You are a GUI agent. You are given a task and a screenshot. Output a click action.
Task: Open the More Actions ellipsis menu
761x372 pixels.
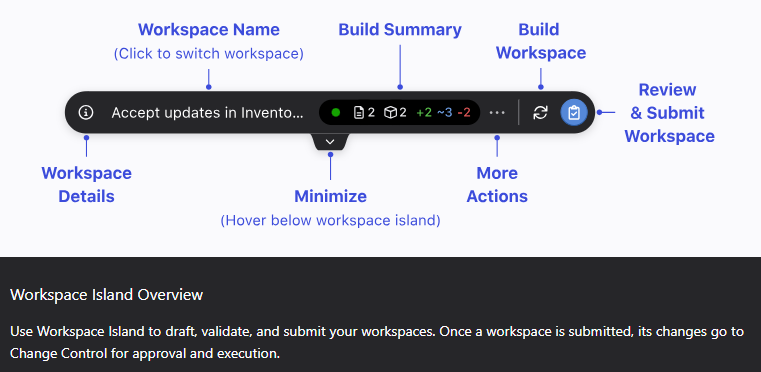pyautogui.click(x=497, y=113)
